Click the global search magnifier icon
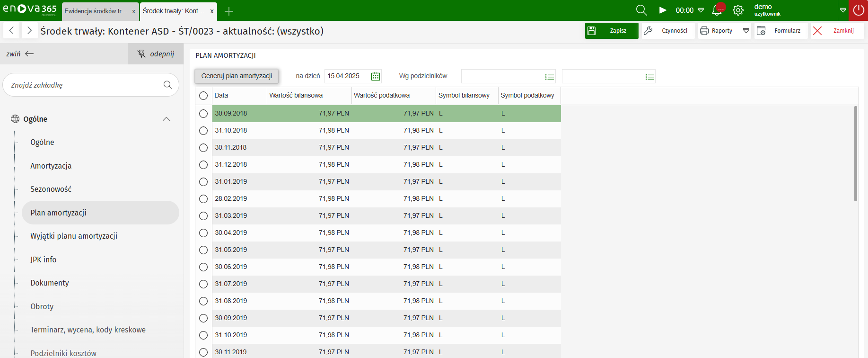The height and width of the screenshot is (358, 868). tap(641, 10)
